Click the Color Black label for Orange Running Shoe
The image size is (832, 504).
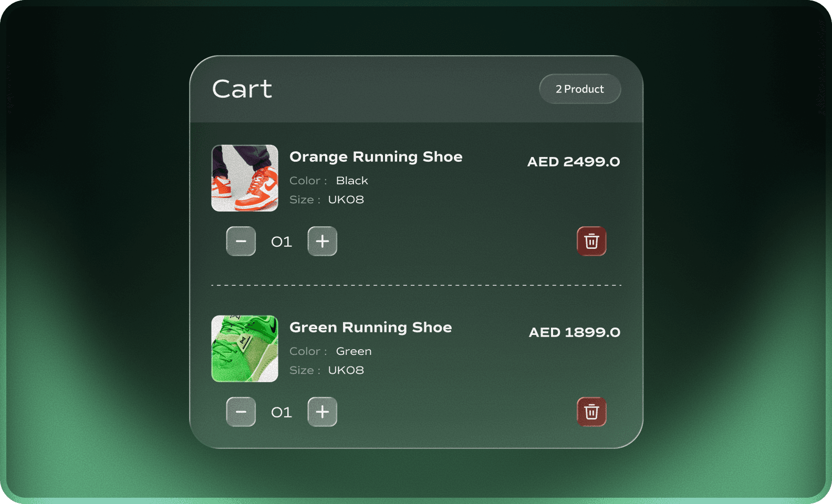329,181
